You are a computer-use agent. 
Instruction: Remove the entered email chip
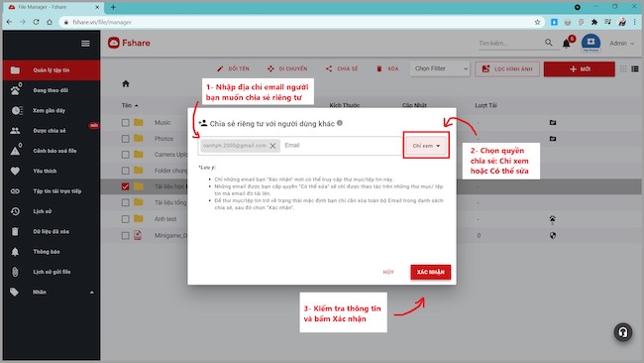272,146
